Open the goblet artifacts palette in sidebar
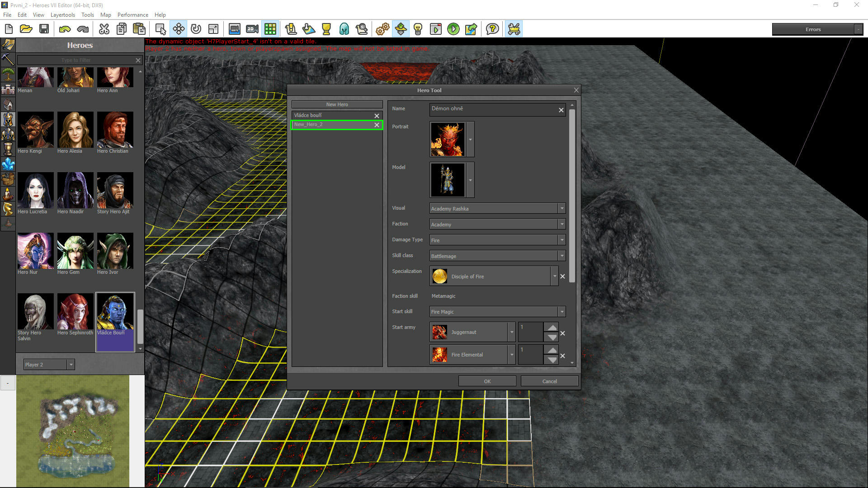The height and width of the screenshot is (488, 868). click(x=8, y=149)
